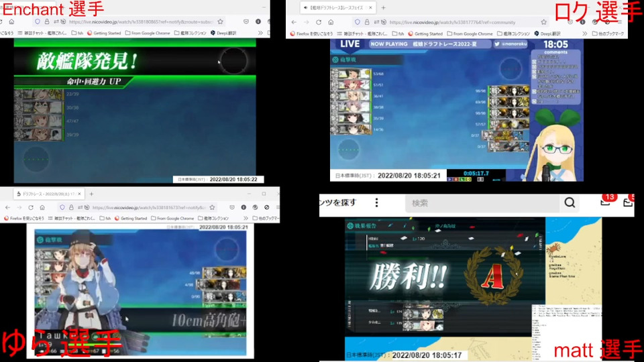Expand bookmarks overflow chevron in ロク window

click(584, 34)
